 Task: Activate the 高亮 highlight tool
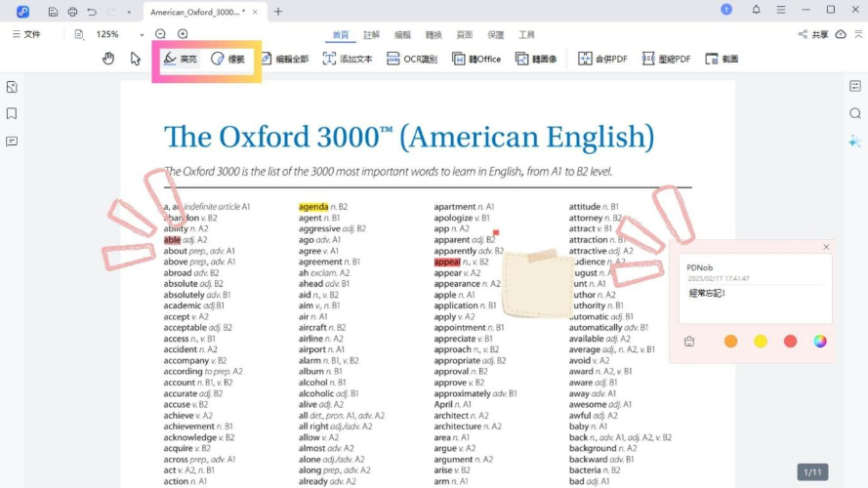181,59
